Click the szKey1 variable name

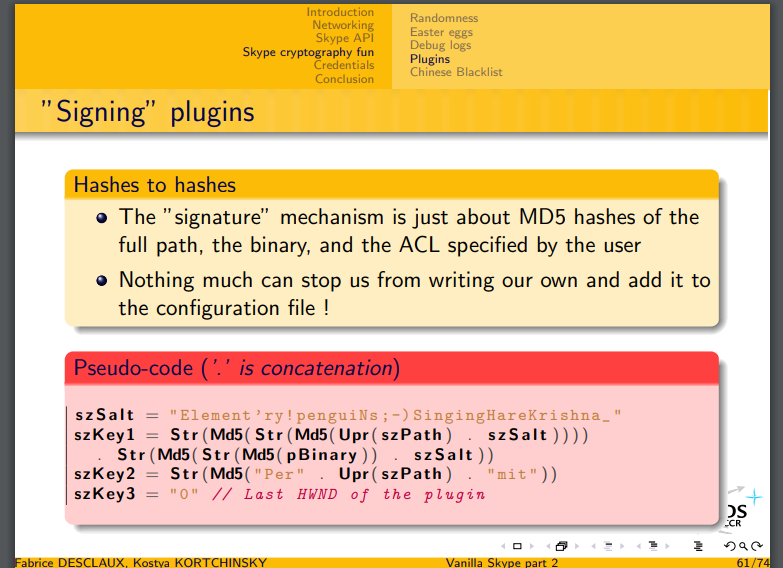click(104, 435)
